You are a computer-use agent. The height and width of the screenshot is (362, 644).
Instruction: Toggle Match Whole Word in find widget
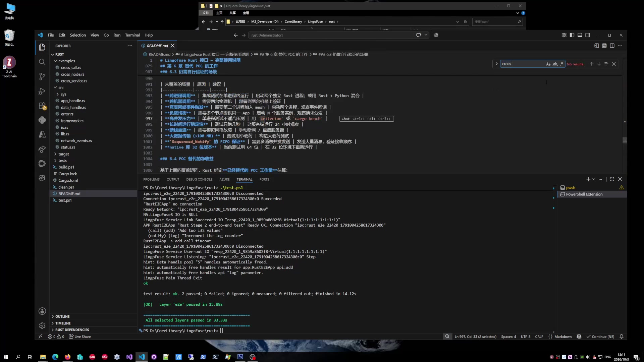(555, 64)
